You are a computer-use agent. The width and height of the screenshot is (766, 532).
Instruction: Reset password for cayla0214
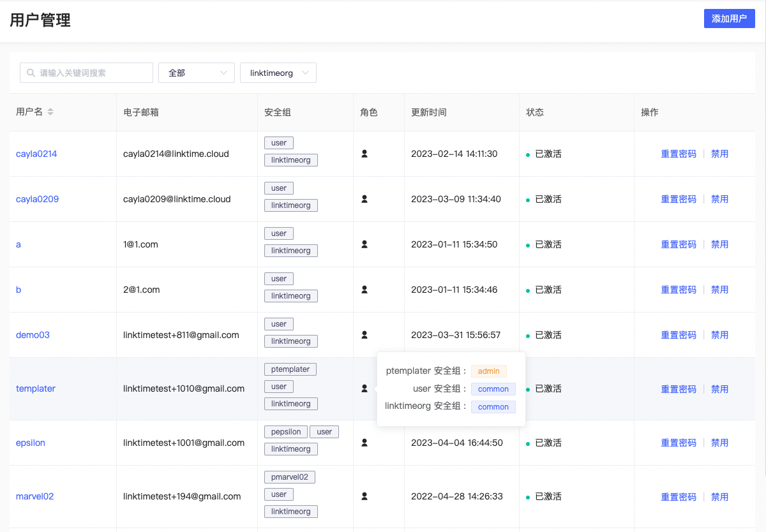[679, 154]
